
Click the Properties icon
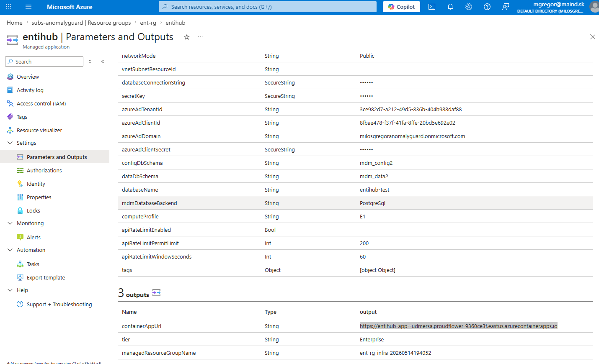coord(20,197)
